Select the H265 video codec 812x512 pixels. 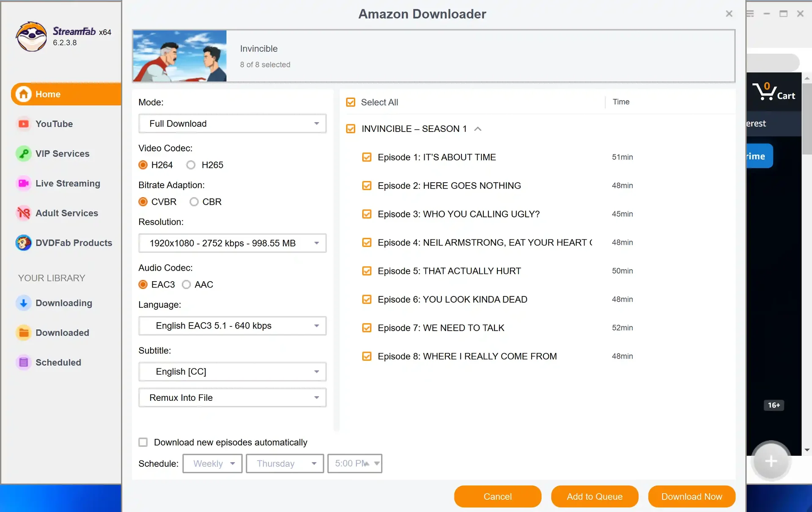[191, 165]
